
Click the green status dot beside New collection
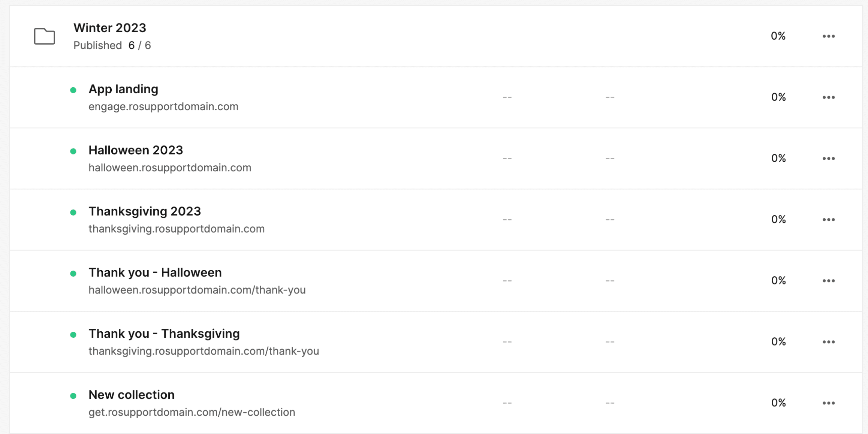pyautogui.click(x=73, y=396)
